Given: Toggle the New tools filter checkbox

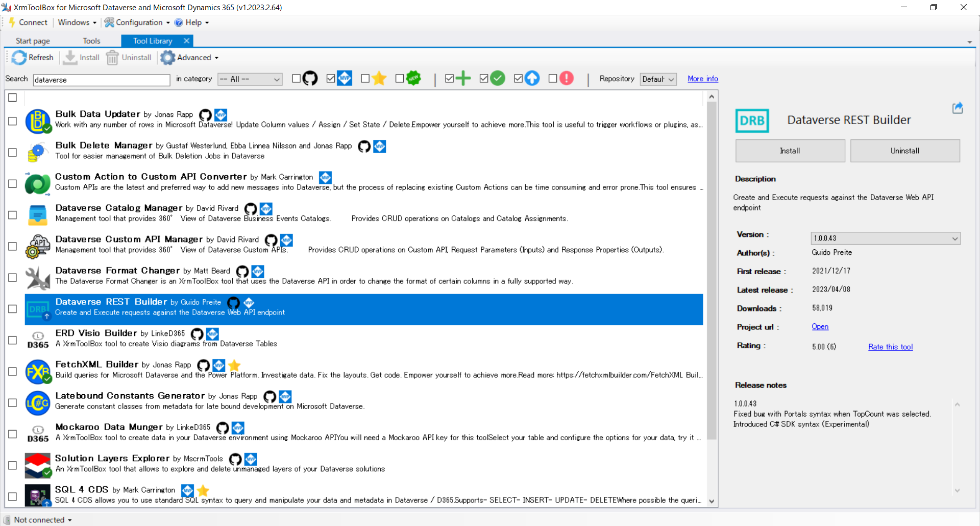Looking at the screenshot, I should tap(400, 79).
